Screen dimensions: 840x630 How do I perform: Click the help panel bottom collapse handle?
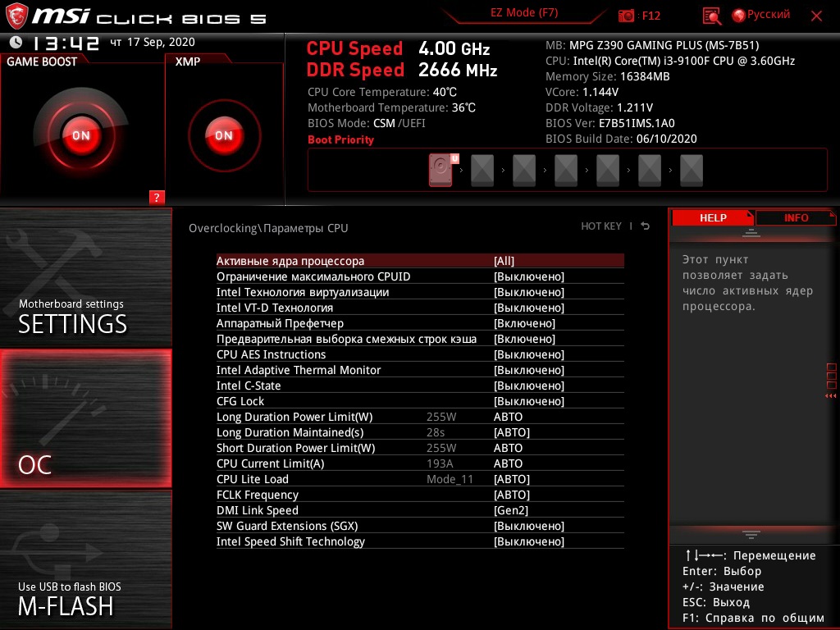click(x=751, y=534)
